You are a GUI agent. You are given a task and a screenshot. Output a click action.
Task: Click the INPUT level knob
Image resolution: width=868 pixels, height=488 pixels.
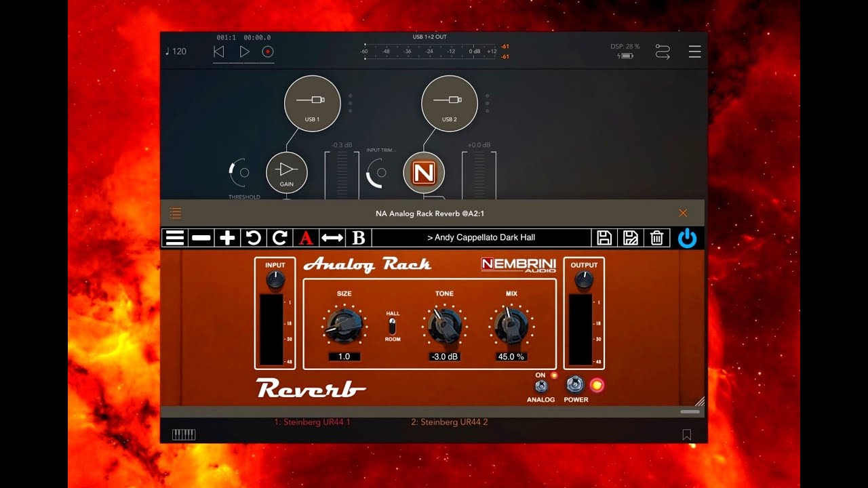(275, 279)
